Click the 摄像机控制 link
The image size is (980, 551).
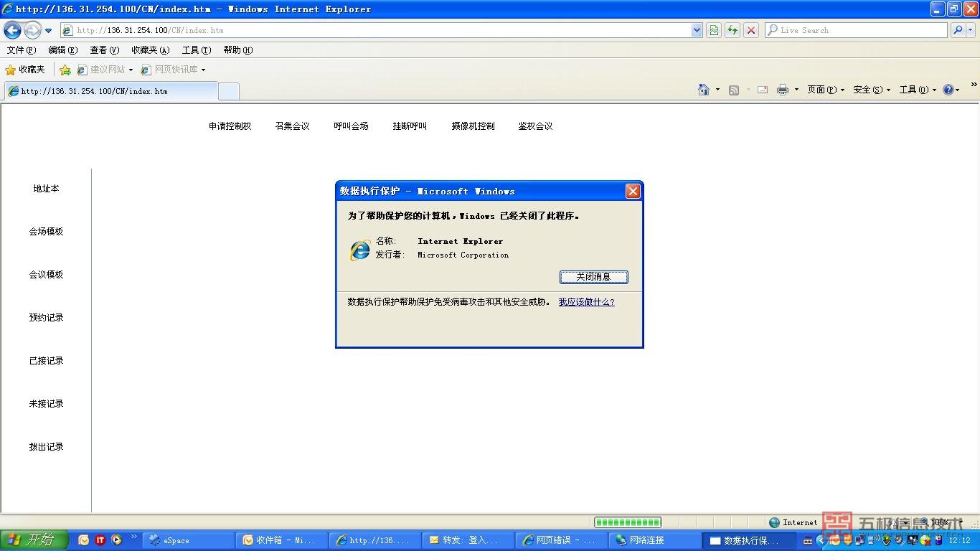coord(473,126)
